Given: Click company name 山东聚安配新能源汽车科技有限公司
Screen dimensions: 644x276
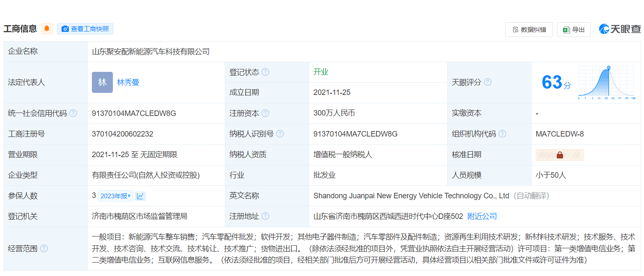Looking at the screenshot, I should [x=151, y=52].
